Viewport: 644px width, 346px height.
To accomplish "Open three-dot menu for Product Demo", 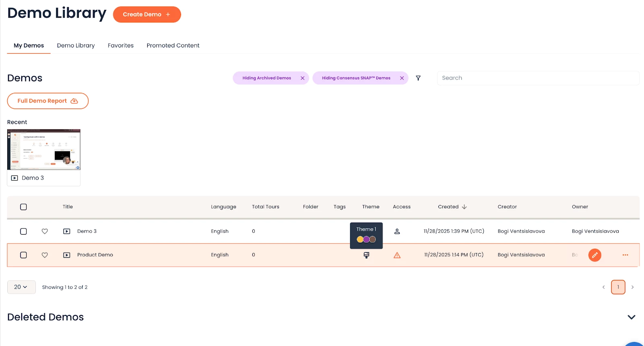I will tap(625, 255).
